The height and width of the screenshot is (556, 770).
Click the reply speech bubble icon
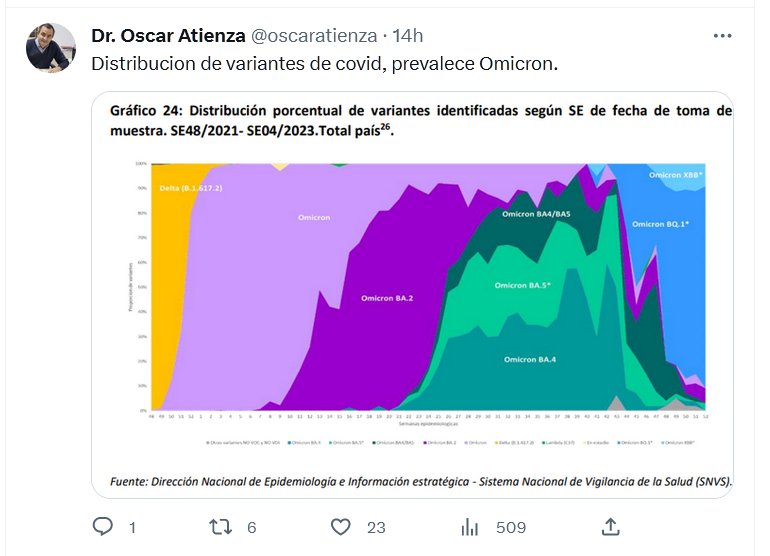(x=103, y=526)
